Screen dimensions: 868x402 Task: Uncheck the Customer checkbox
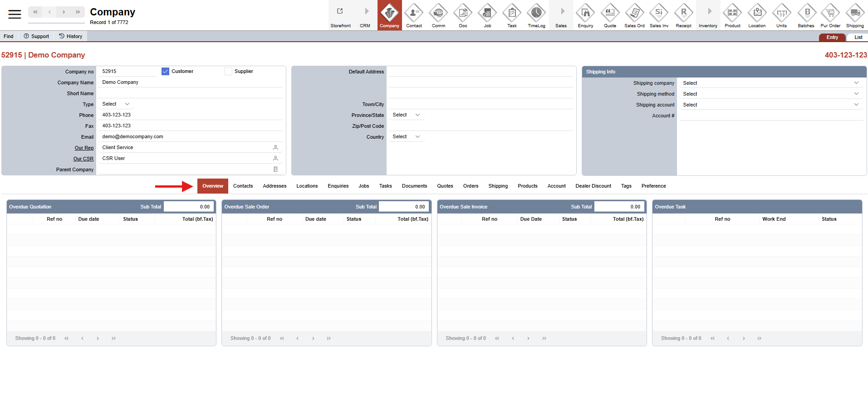[165, 72]
